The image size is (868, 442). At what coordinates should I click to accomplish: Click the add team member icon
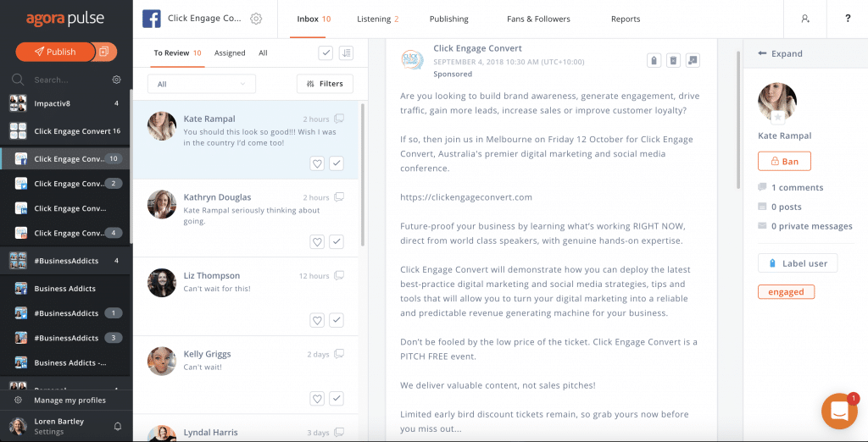tap(805, 19)
